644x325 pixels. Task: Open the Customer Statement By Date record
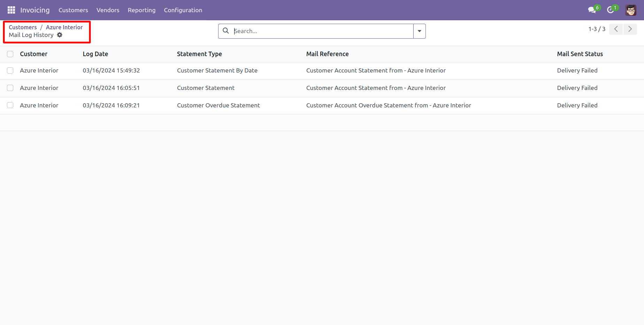coord(217,70)
